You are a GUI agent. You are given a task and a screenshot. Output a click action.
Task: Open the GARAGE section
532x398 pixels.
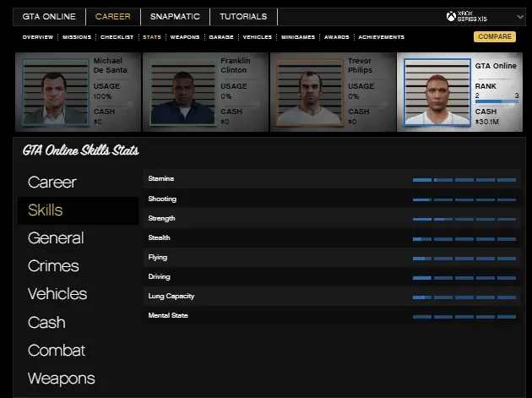coord(221,37)
